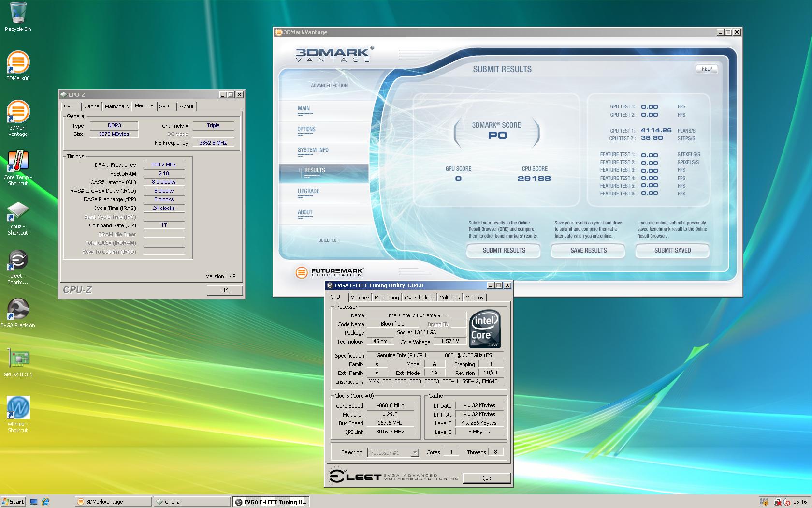Open Core Temp shortcut icon
Viewport: 812px width, 508px height.
point(18,168)
